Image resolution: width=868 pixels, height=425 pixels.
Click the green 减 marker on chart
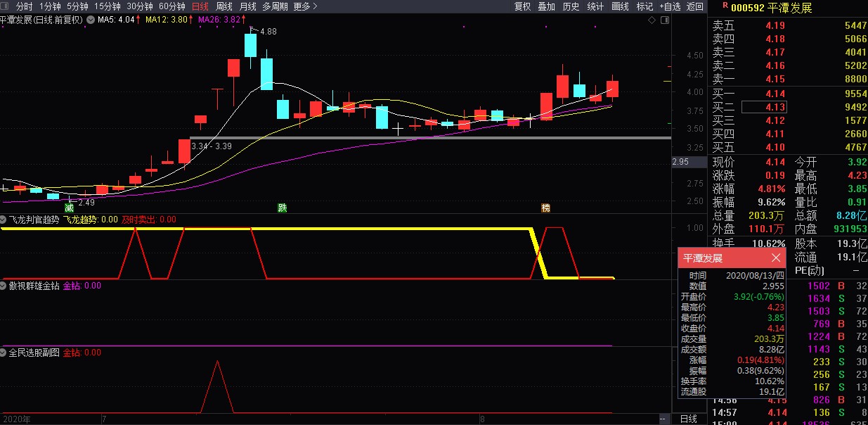[x=69, y=208]
